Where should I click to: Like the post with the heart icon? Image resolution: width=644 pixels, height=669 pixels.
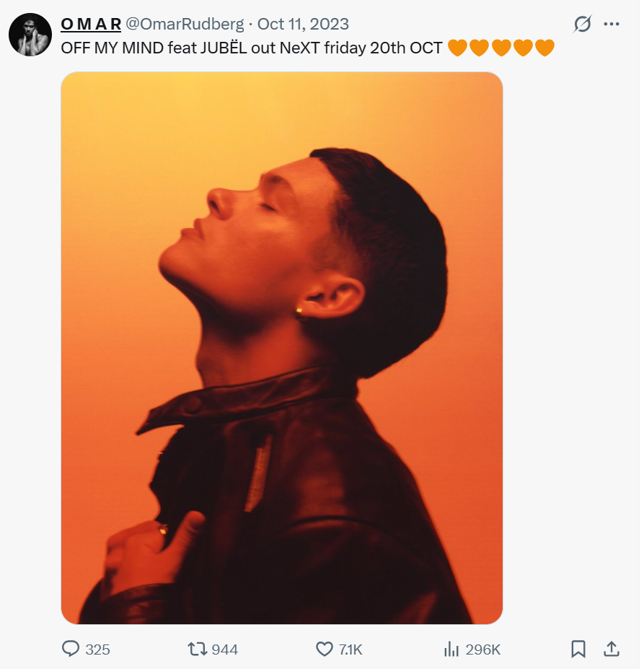(x=325, y=650)
